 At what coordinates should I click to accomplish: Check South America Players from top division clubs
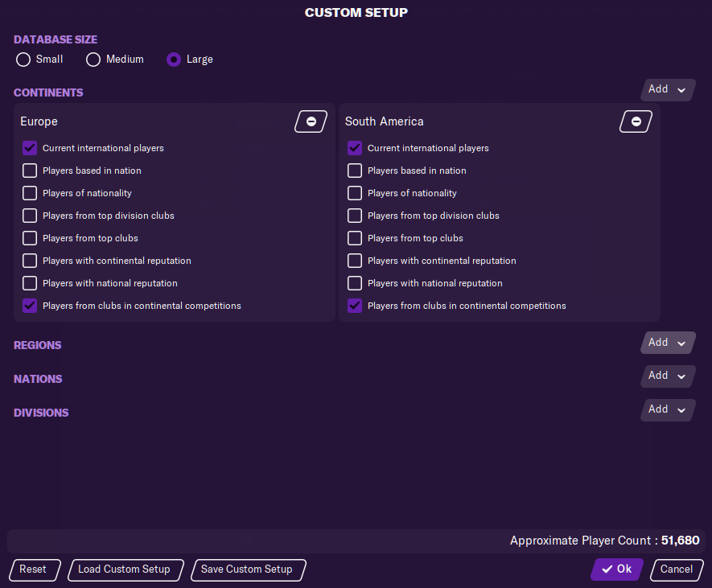(355, 216)
